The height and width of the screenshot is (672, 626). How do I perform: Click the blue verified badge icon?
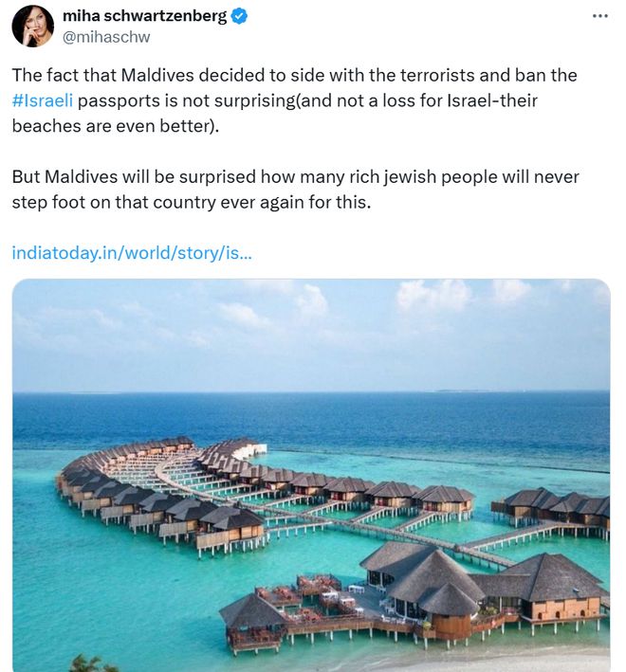click(239, 16)
